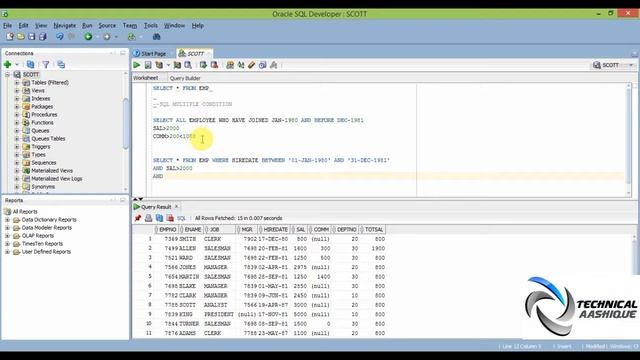Sort by the HIREDATE column header
Image resolution: width=640 pixels, height=360 pixels.
tap(275, 230)
